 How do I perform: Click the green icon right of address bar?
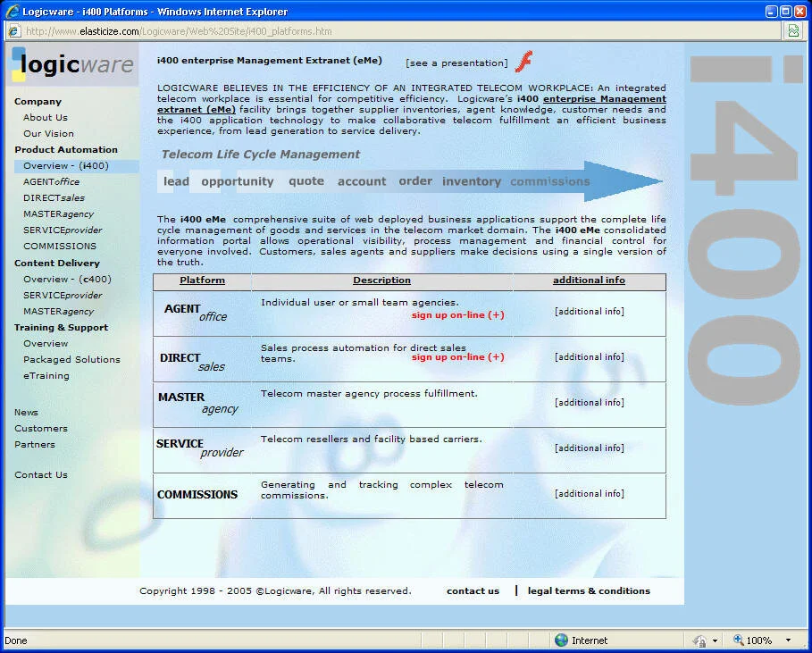[x=793, y=31]
